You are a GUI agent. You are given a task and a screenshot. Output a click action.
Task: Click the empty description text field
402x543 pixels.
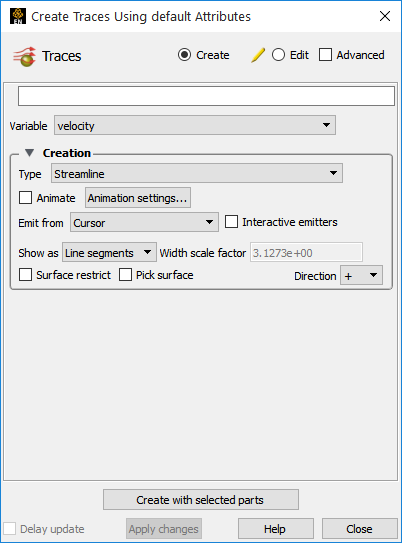point(206,96)
